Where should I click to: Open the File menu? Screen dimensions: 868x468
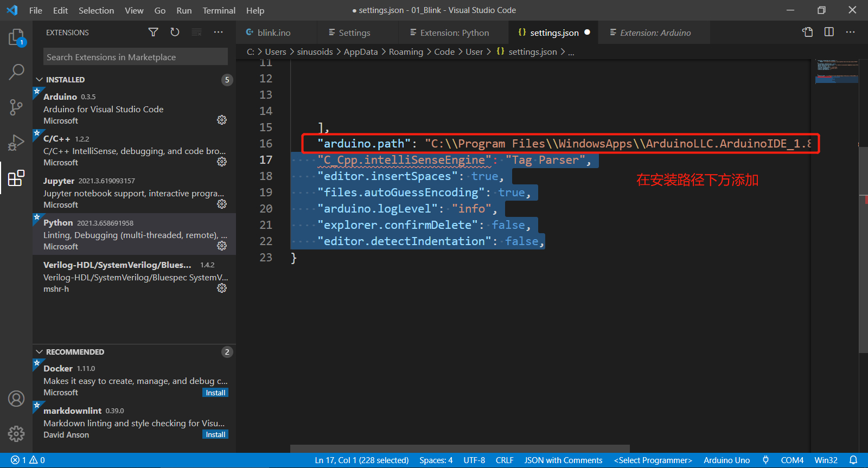[36, 10]
